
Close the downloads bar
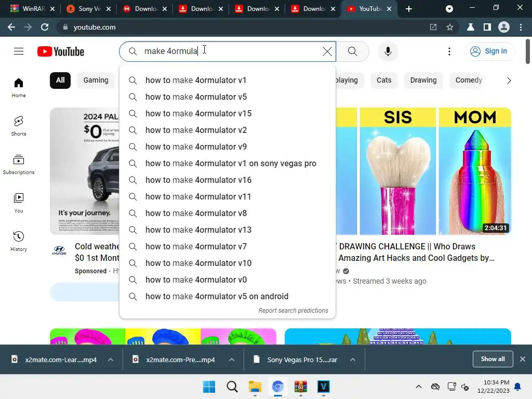(x=523, y=359)
